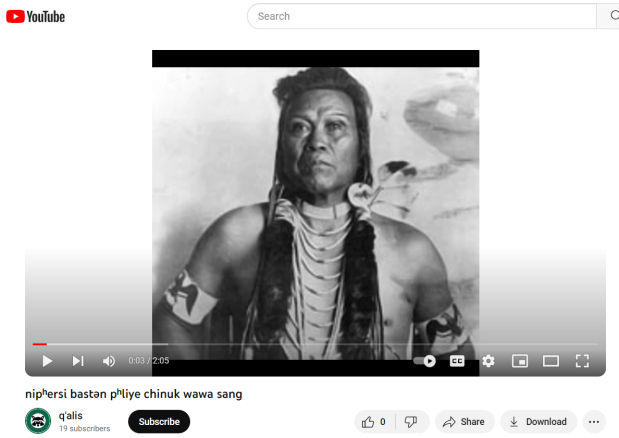Switch to theater mode

[x=551, y=361]
